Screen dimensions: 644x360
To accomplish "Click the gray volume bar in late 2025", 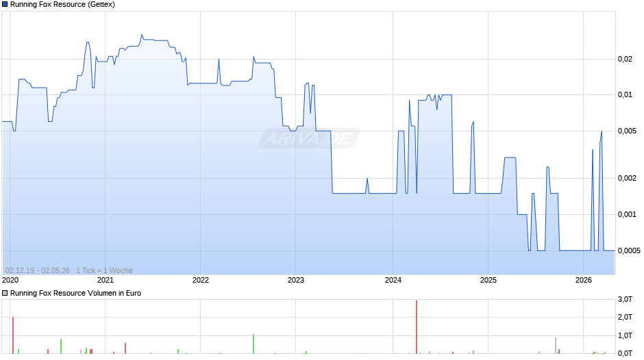I will (556, 346).
